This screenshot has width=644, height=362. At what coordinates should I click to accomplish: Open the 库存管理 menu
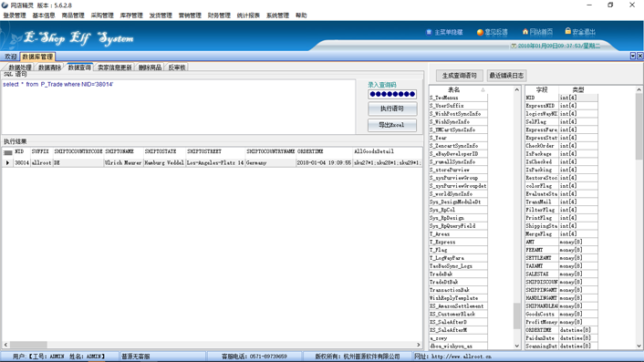[131, 16]
